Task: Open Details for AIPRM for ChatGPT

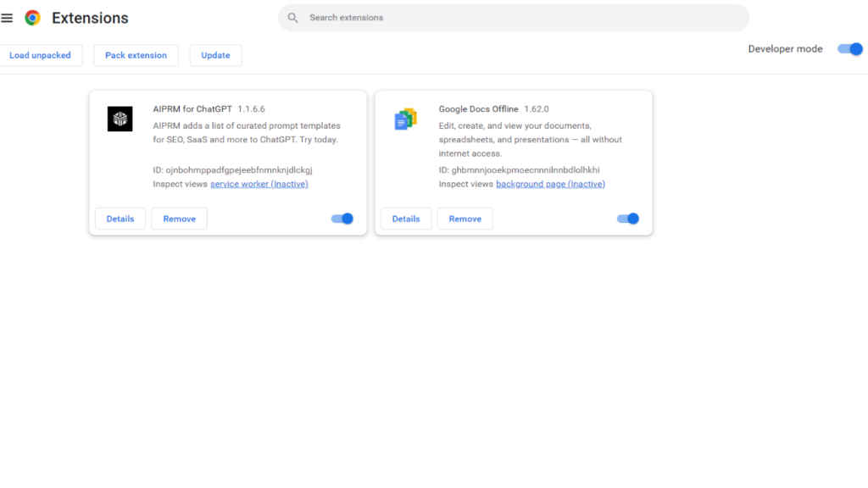Action: pyautogui.click(x=120, y=219)
